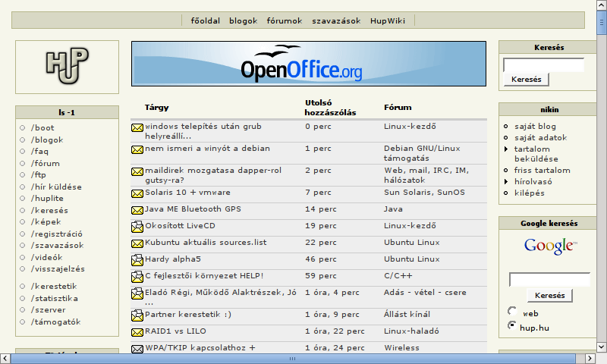
Task: Click the vertical scrollbar up arrow
Action: click(601, 5)
